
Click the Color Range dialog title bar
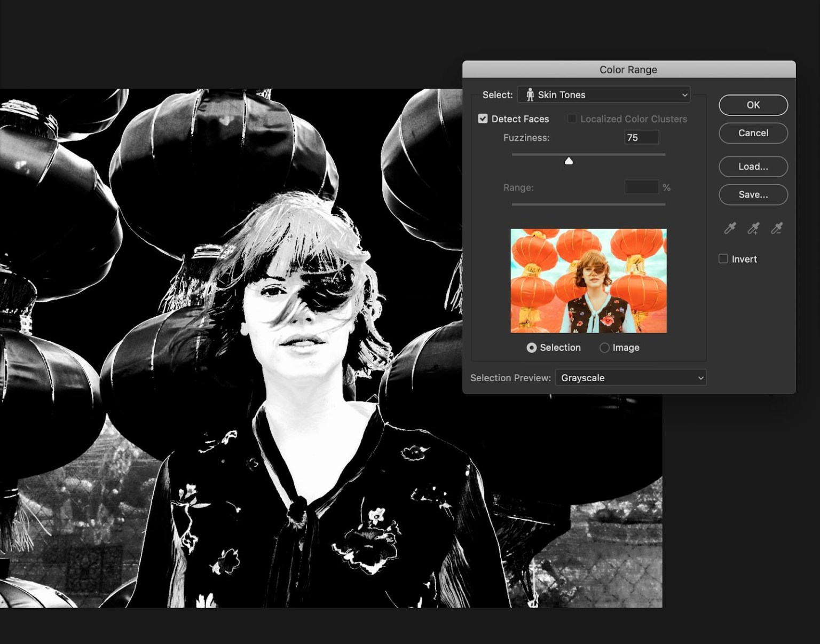coord(628,69)
